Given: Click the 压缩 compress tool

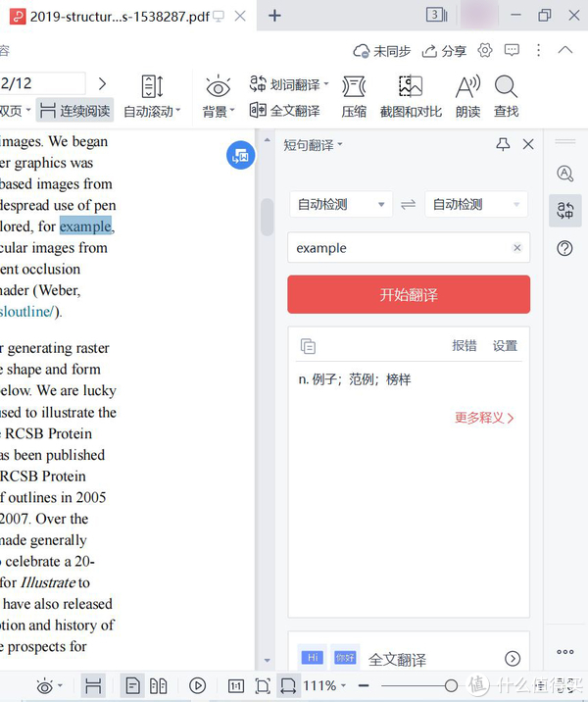Looking at the screenshot, I should click(354, 97).
